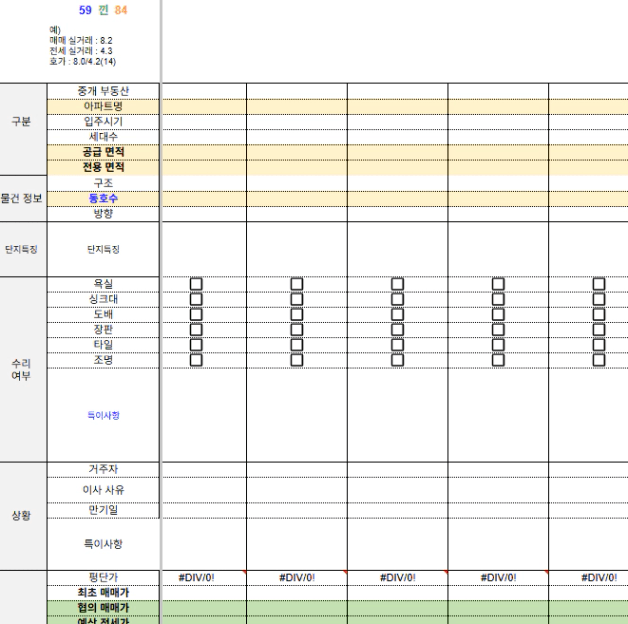Viewport: 628px width, 624px height.
Task: Tick the 도배 checkbox in second data column
Action: tap(297, 314)
